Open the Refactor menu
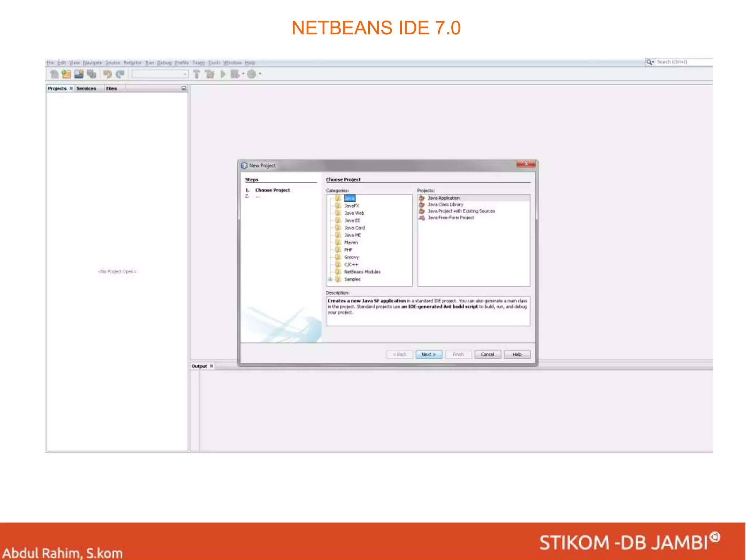This screenshot has width=746, height=560. 132,63
